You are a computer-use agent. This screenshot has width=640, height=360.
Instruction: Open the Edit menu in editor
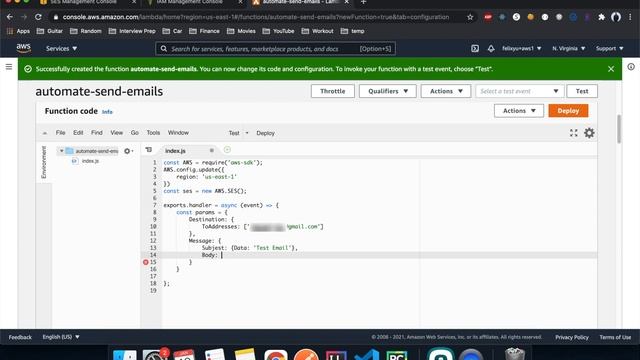tap(78, 133)
